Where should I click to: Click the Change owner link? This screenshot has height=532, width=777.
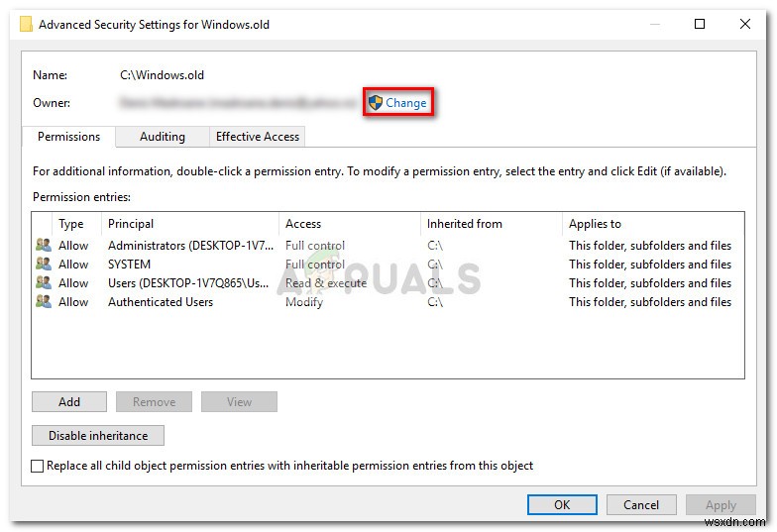click(406, 103)
